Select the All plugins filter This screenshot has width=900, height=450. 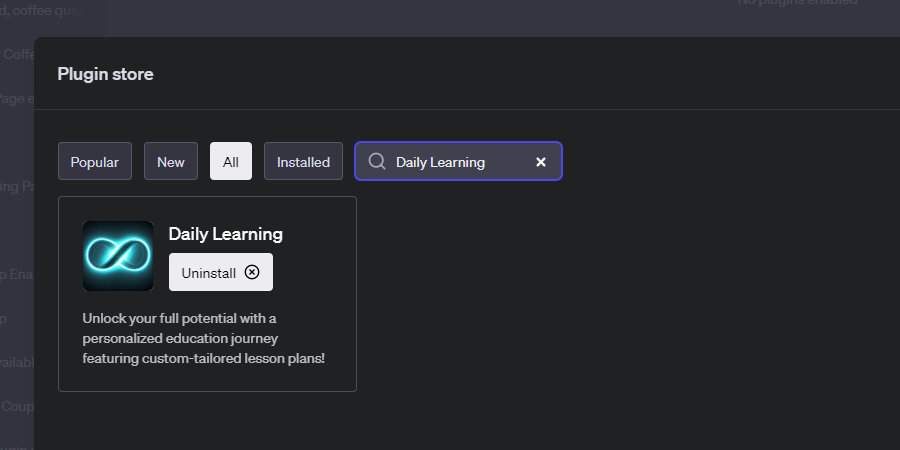(x=231, y=162)
